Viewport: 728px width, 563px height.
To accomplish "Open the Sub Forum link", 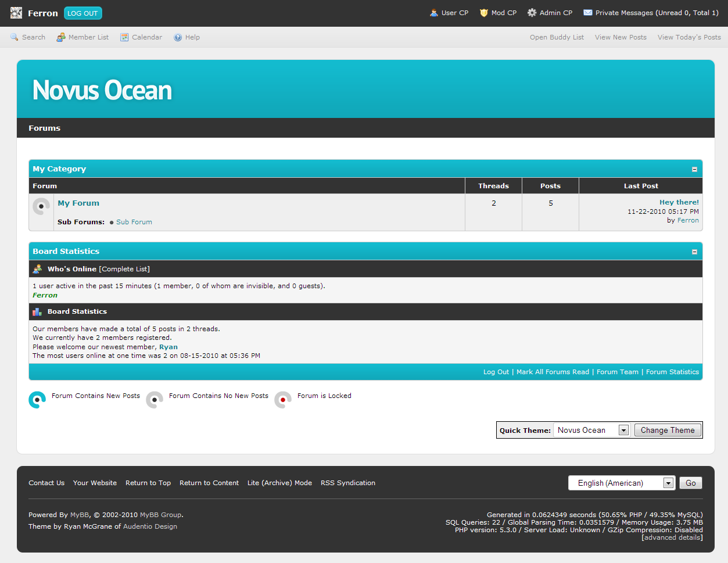I will pyautogui.click(x=134, y=222).
